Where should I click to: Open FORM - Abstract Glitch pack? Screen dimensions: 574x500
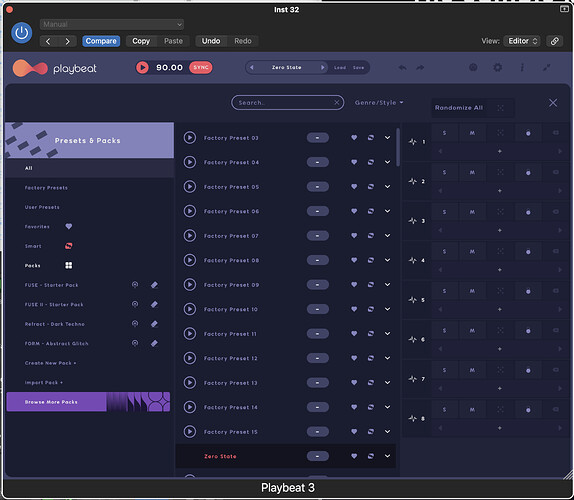coord(56,344)
